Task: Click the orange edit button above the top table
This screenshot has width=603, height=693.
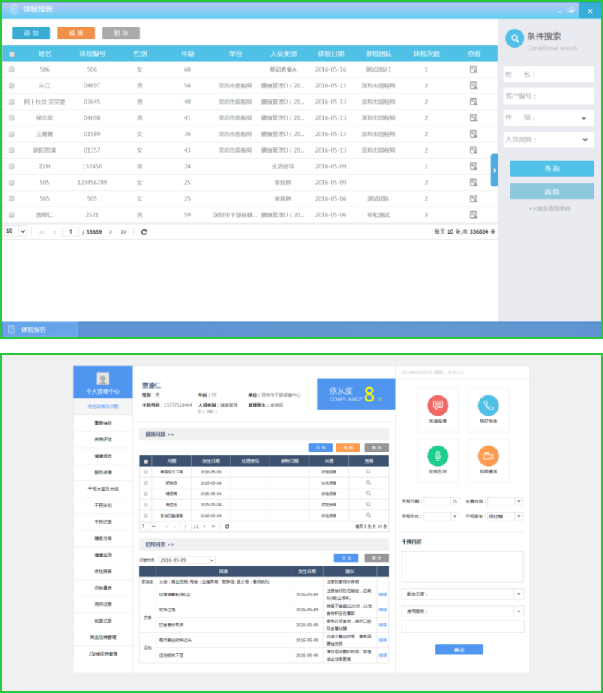Action: (x=76, y=33)
